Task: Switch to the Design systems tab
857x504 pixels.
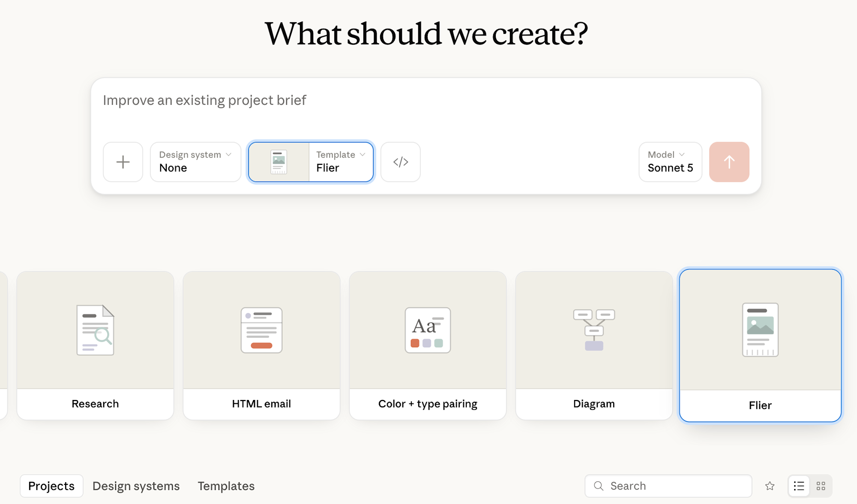Action: click(136, 486)
